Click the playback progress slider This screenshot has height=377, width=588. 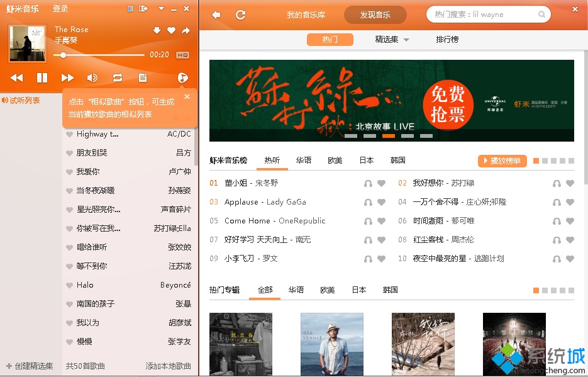pos(99,55)
